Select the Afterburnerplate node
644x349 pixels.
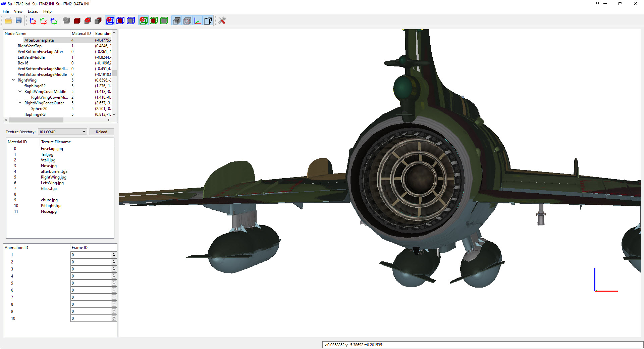[39, 40]
